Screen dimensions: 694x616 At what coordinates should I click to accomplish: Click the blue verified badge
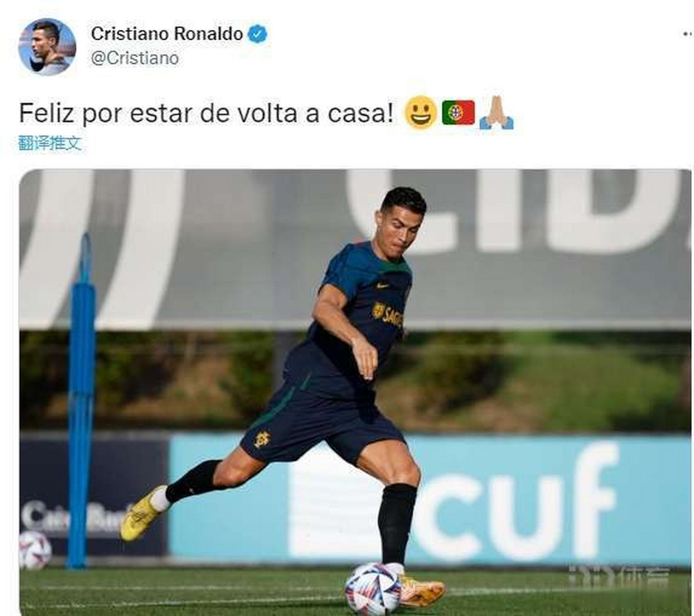pos(257,34)
